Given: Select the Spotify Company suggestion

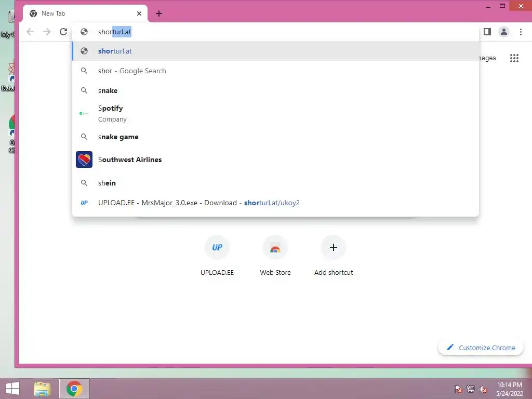Looking at the screenshot, I should (x=275, y=114).
